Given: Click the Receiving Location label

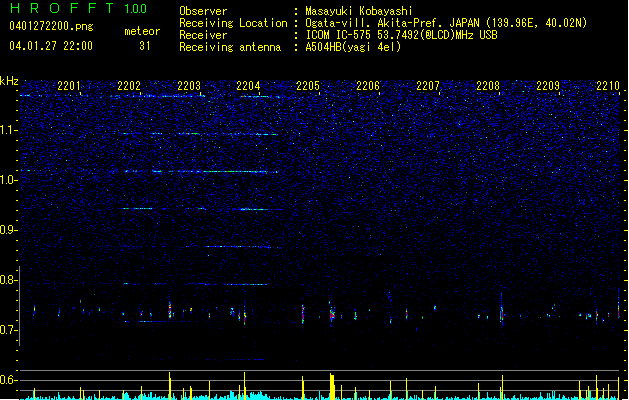Looking at the screenshot, I should (x=233, y=23).
